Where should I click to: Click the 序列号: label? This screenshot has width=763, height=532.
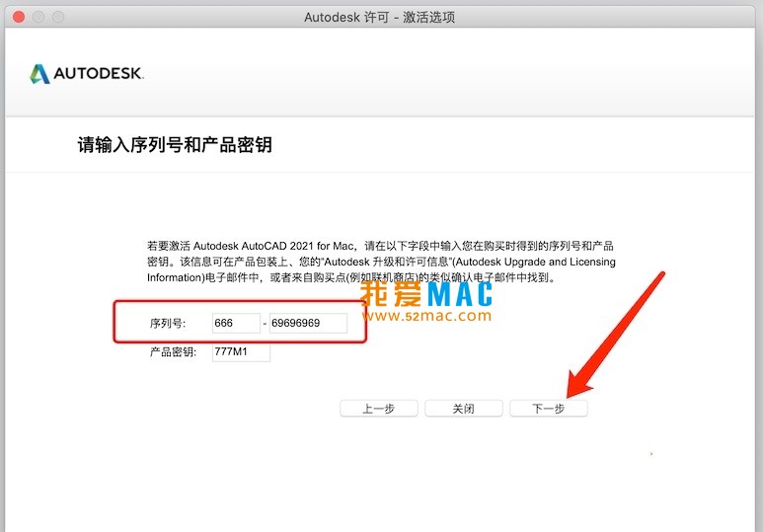click(x=168, y=323)
